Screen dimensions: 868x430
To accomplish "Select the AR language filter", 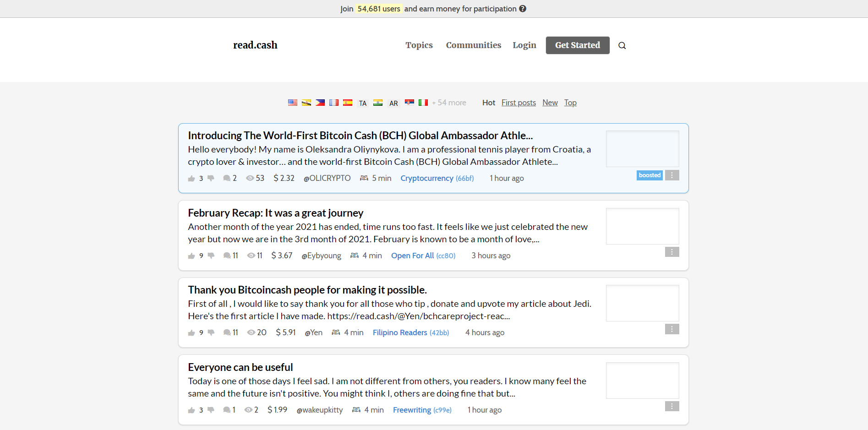I will [x=393, y=103].
